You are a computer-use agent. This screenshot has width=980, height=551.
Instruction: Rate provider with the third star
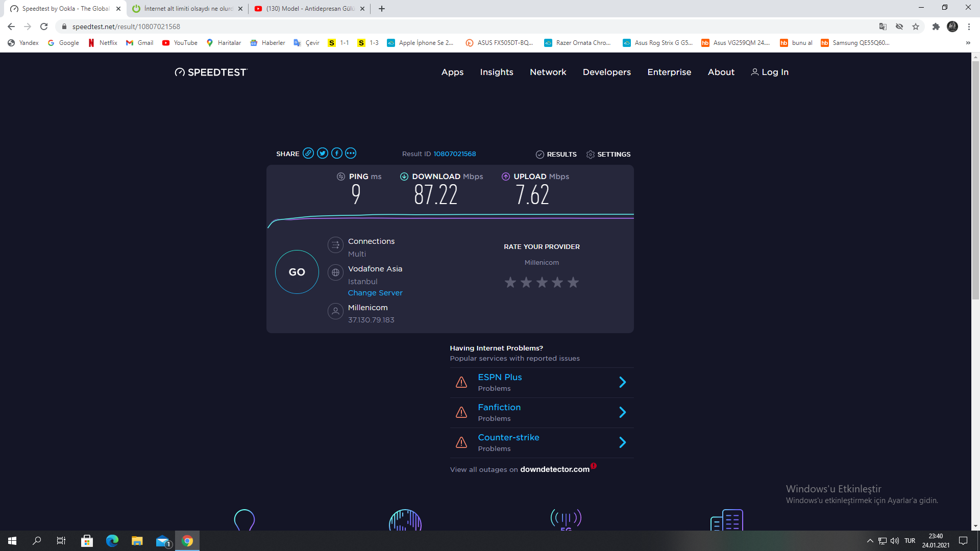[x=542, y=282]
